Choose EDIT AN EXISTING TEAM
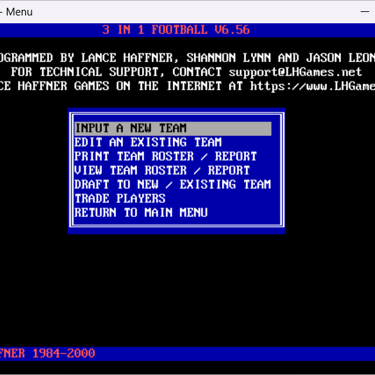Screen dimensions: 375x375 tap(148, 142)
